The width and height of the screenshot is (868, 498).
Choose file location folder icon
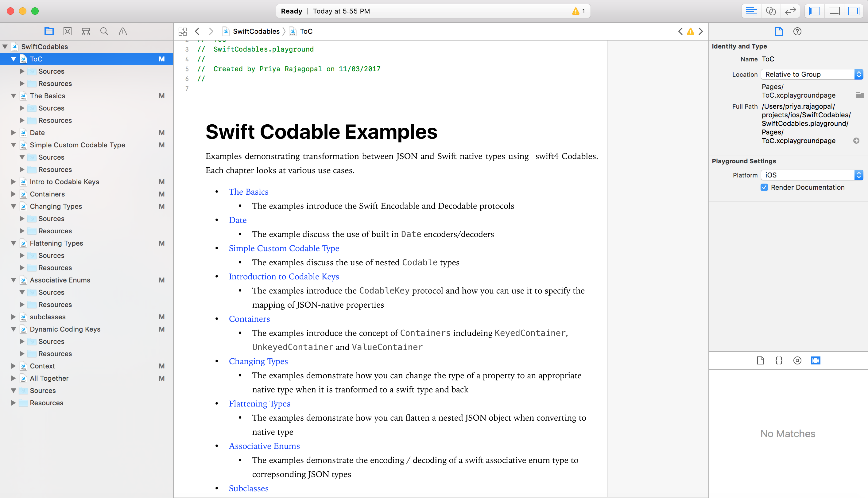860,95
